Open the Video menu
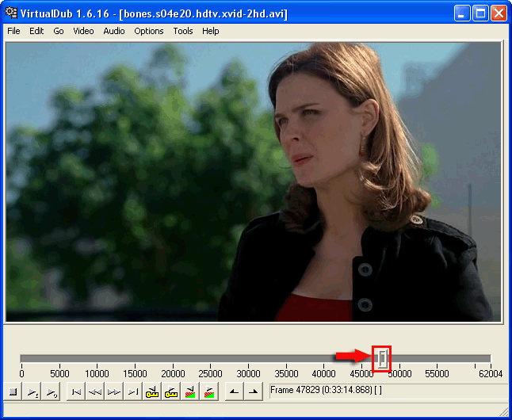This screenshot has height=420, width=512. click(x=83, y=31)
